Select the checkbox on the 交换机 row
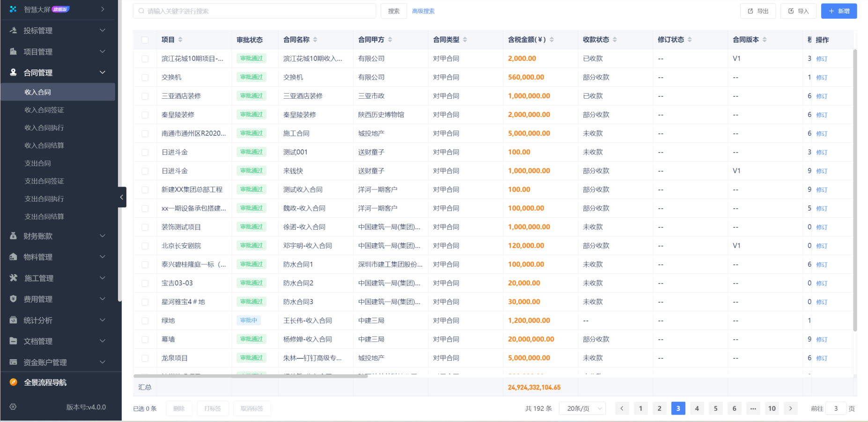 [145, 77]
